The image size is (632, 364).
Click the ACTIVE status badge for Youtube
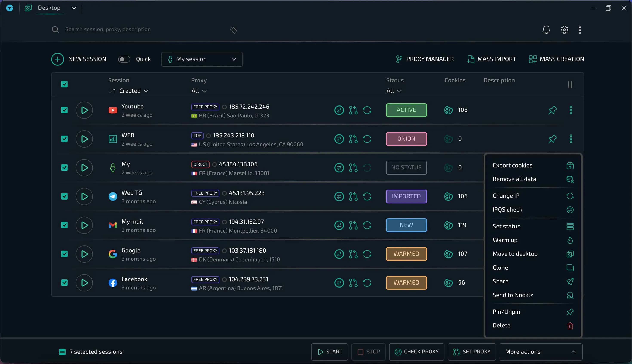[406, 110]
